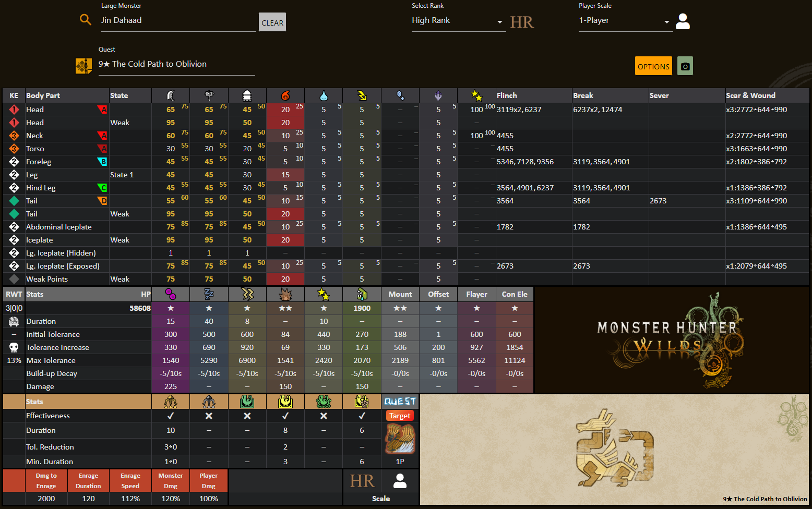
Task: Select the Abdominal Iceplate row label
Action: pyautogui.click(x=59, y=227)
